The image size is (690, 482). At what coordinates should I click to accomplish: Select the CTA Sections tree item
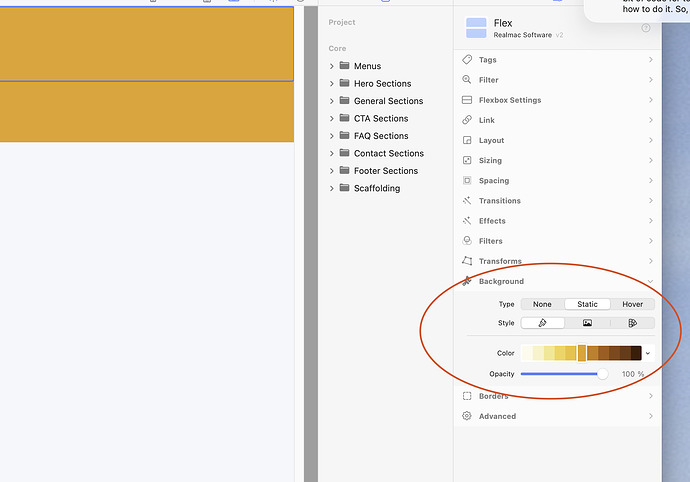click(x=381, y=118)
